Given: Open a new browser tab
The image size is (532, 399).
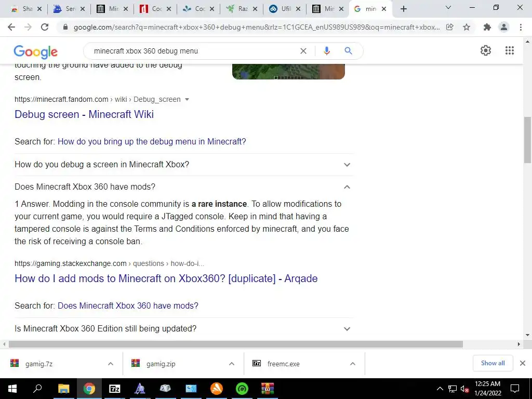Looking at the screenshot, I should [x=403, y=9].
